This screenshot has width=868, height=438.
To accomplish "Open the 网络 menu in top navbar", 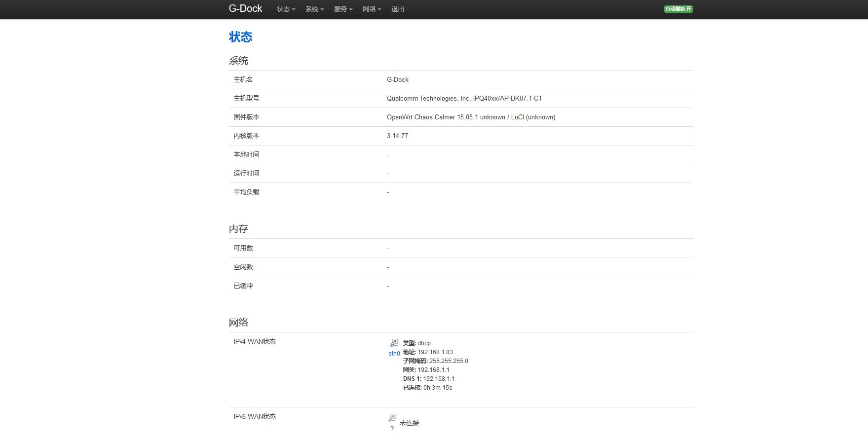I will tap(372, 9).
